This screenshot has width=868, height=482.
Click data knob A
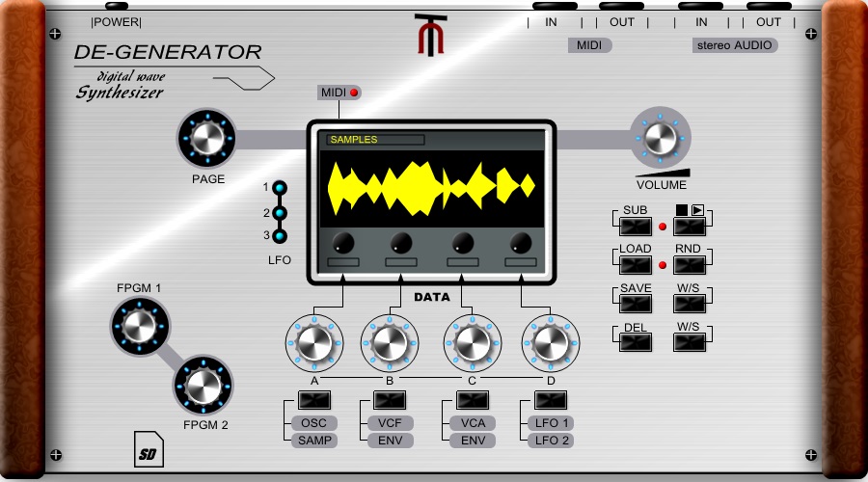[314, 342]
